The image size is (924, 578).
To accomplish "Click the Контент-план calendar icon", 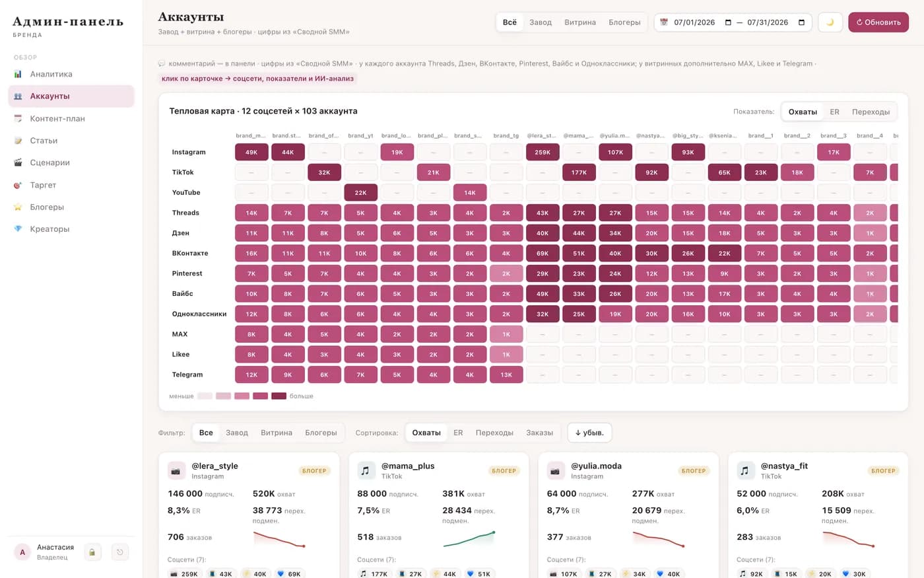I will (x=18, y=118).
